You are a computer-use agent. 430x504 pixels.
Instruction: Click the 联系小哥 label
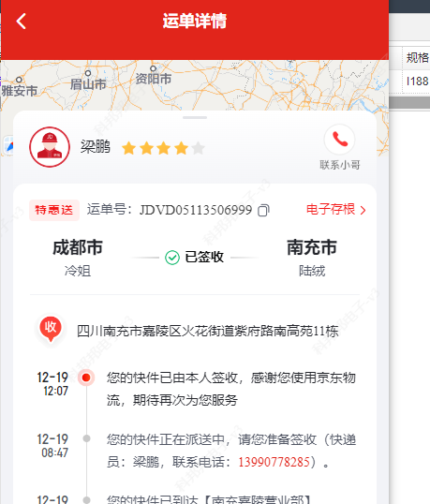pos(340,165)
